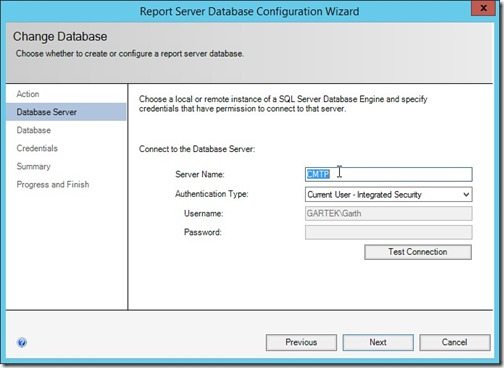Open the Summary step in sidebar
Screen dimensions: 504x368
(33, 166)
